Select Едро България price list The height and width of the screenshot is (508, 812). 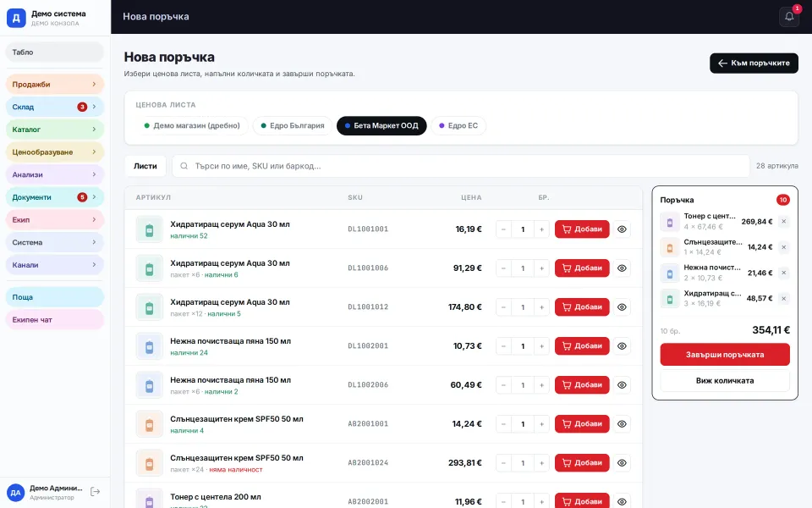pos(293,125)
